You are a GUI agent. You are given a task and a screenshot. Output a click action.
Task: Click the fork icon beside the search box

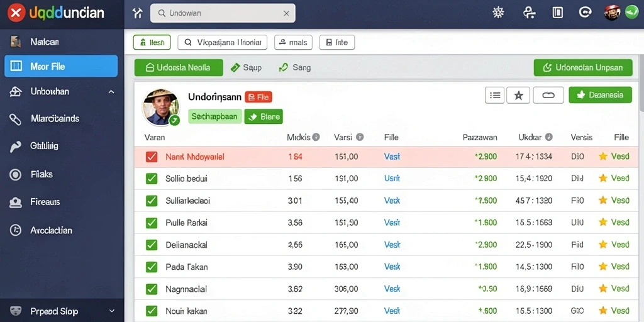tap(137, 13)
